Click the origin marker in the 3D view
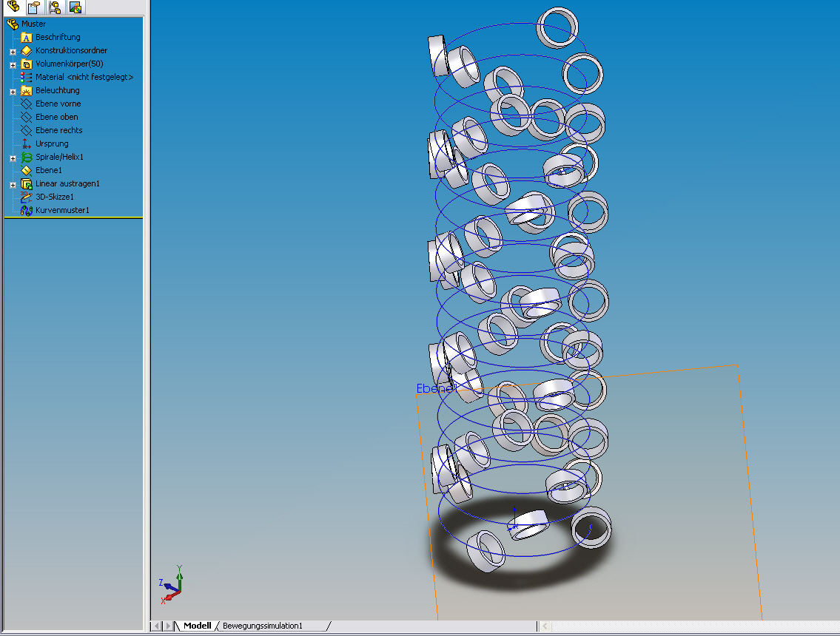This screenshot has height=636, width=840. point(514,518)
